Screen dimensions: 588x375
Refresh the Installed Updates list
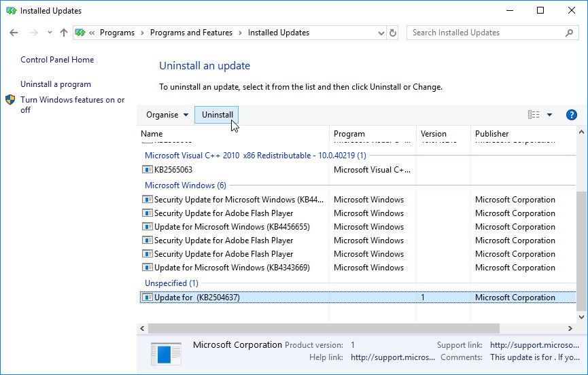pyautogui.click(x=393, y=33)
